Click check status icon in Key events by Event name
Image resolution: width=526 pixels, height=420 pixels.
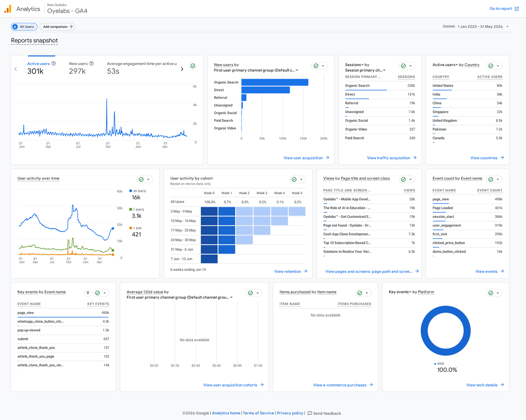coord(98,293)
